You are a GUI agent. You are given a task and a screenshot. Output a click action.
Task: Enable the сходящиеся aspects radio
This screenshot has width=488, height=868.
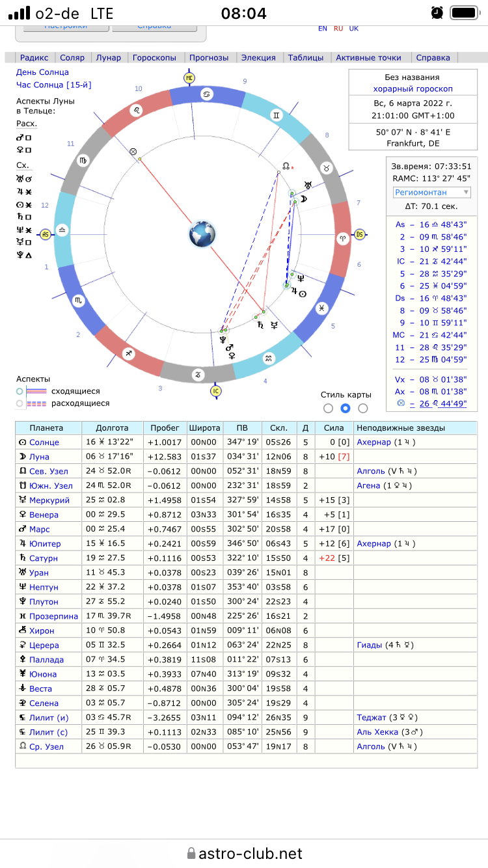click(x=20, y=391)
